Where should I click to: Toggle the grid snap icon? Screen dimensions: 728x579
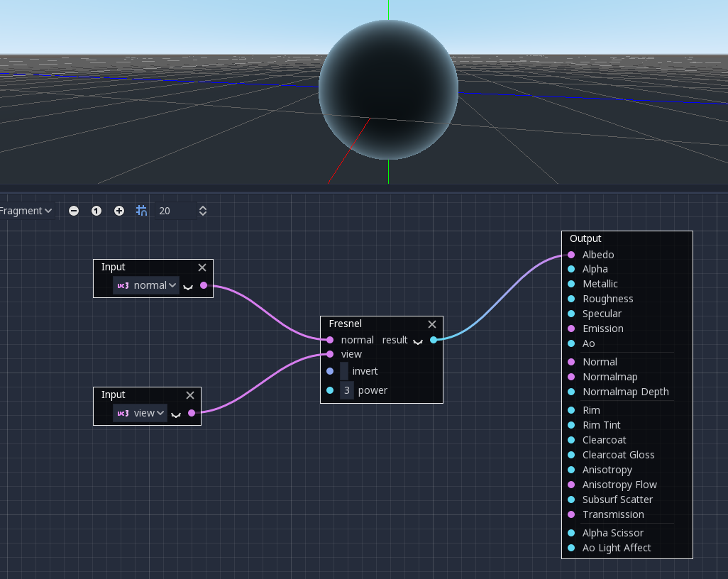point(141,211)
